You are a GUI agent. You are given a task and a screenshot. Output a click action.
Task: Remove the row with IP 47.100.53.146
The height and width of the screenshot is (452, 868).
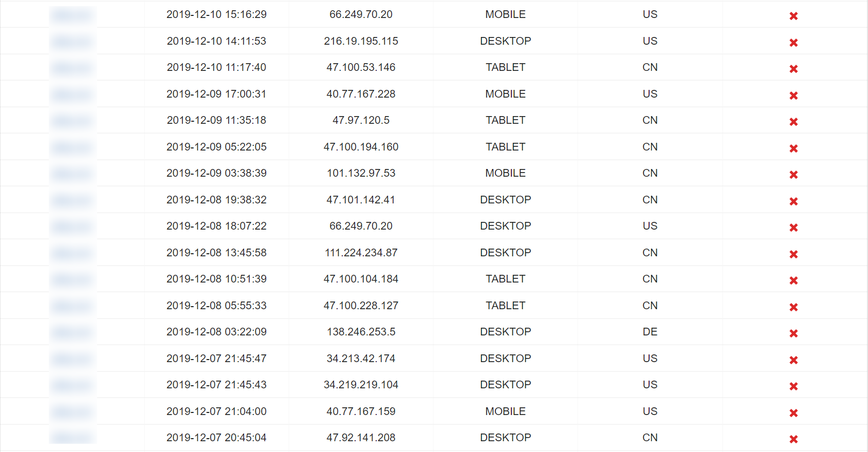(793, 69)
